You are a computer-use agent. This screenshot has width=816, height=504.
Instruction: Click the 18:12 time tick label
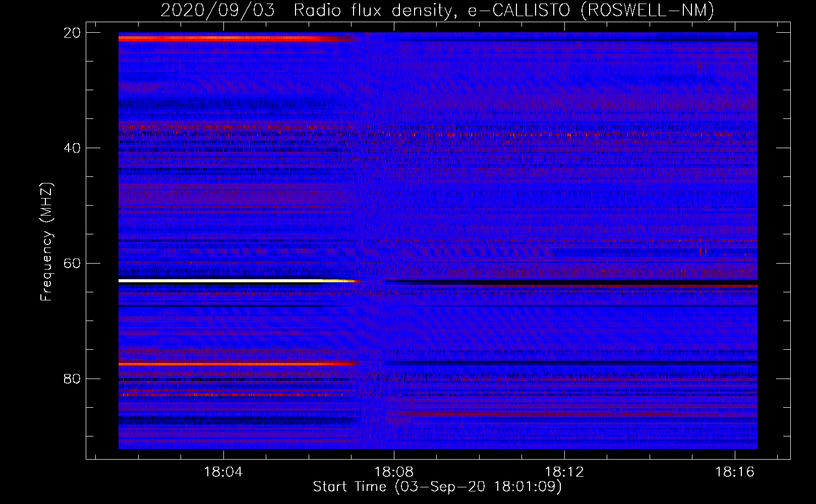(564, 472)
